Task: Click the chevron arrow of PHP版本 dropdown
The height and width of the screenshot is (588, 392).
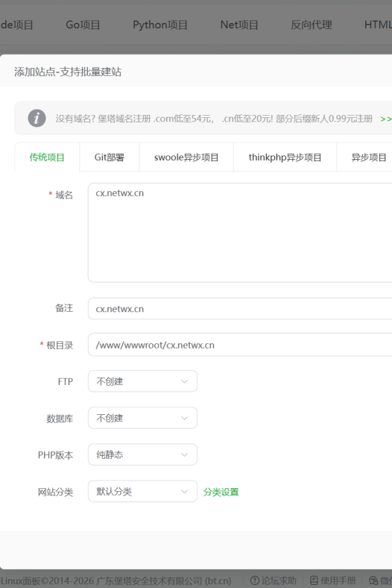Action: click(x=184, y=455)
